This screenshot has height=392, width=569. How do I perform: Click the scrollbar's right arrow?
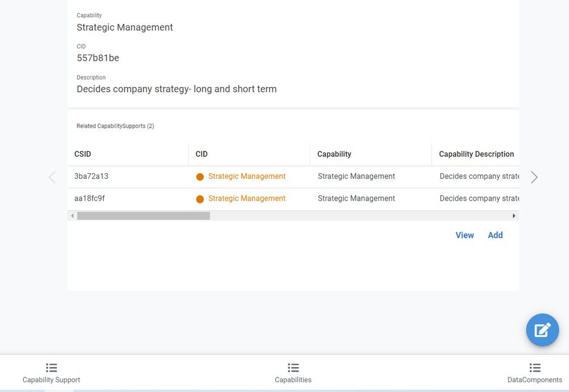pyautogui.click(x=514, y=215)
